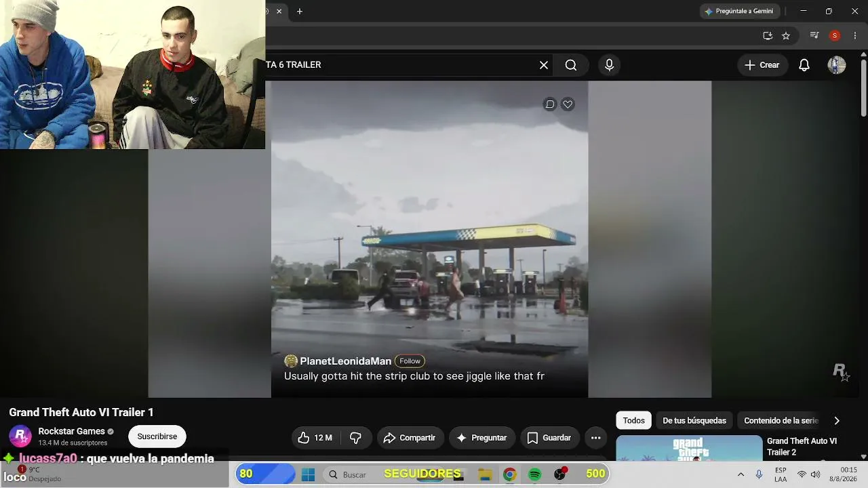
Task: Open the Rockstar Games channel avatar
Action: coord(20,436)
